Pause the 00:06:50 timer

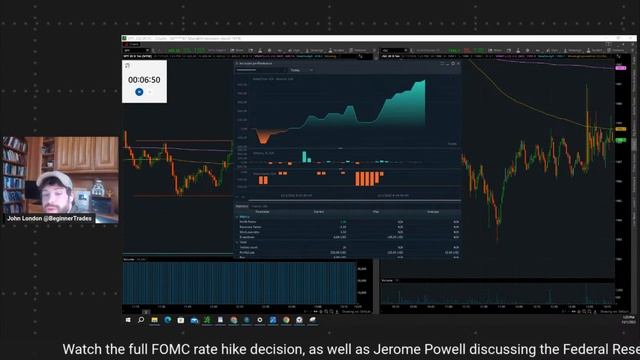pos(139,92)
